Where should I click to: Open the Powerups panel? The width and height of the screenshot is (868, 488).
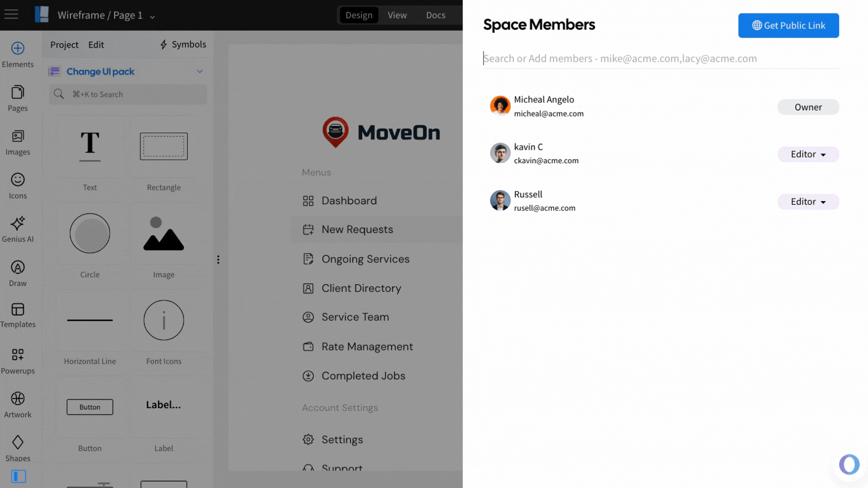pos(17,360)
